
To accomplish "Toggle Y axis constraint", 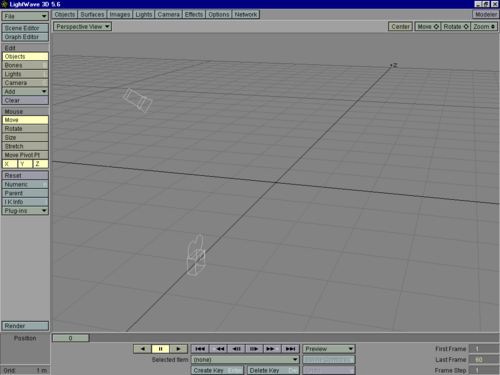I will pos(25,164).
